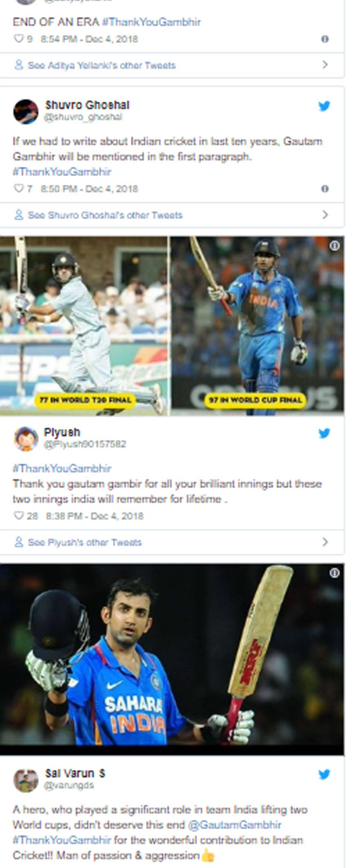Image resolution: width=347 pixels, height=868 pixels.
Task: Open Shuvro Ghoshal's profile avatar
Action: tap(26, 111)
